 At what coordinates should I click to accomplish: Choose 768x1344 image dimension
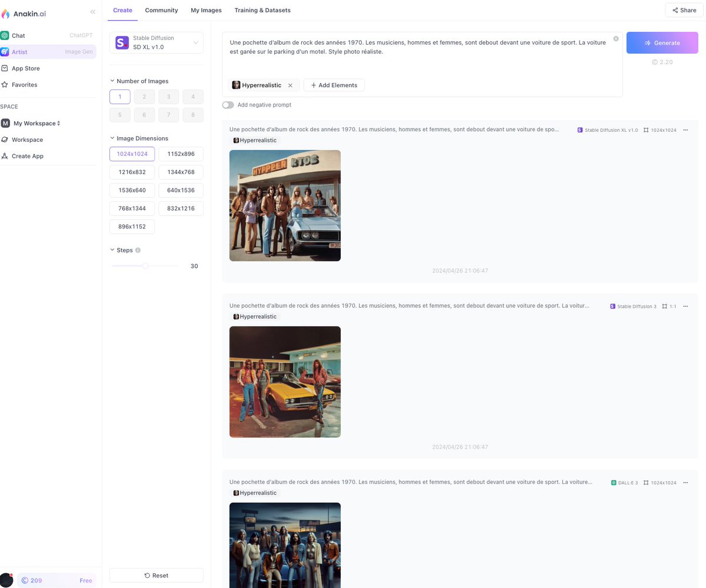click(132, 208)
